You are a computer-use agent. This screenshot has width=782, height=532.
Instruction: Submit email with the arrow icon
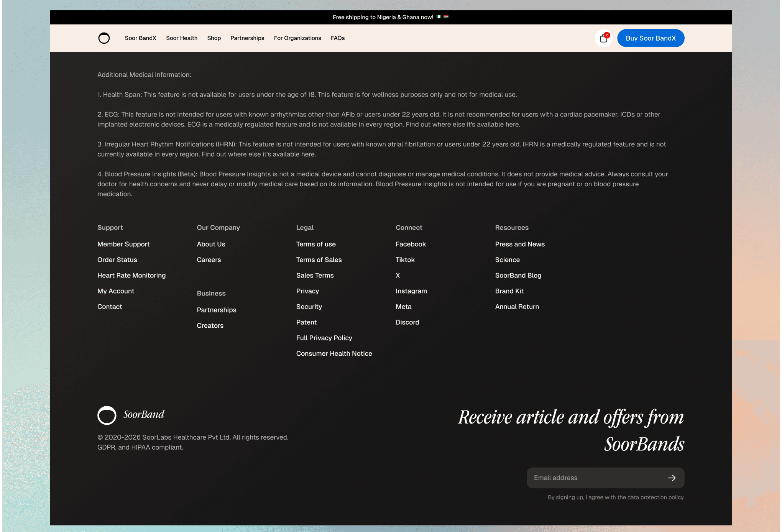tap(672, 478)
